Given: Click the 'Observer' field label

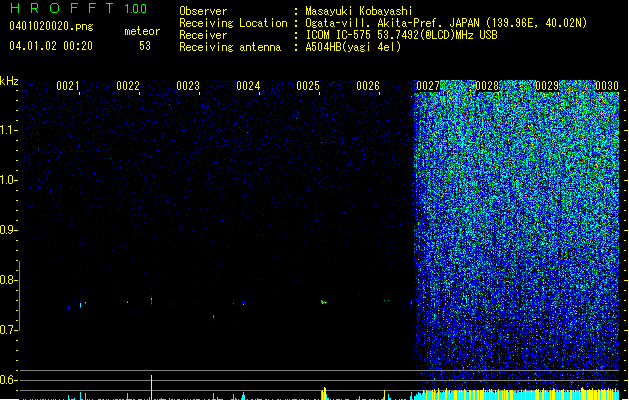Looking at the screenshot, I should pyautogui.click(x=203, y=11).
